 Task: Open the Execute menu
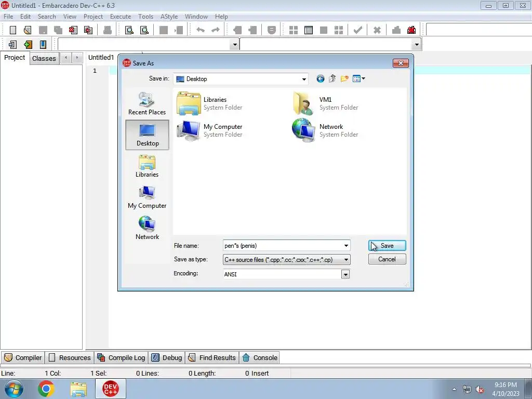point(121,16)
